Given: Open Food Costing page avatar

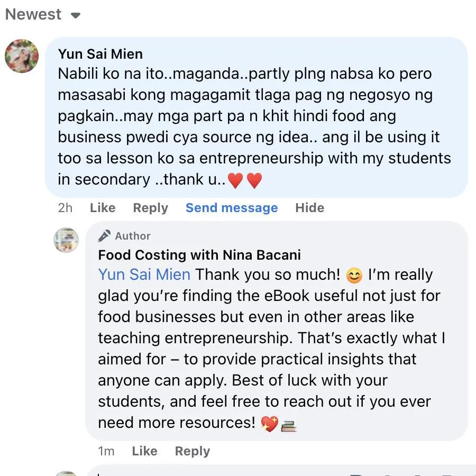Looking at the screenshot, I should 66,240.
